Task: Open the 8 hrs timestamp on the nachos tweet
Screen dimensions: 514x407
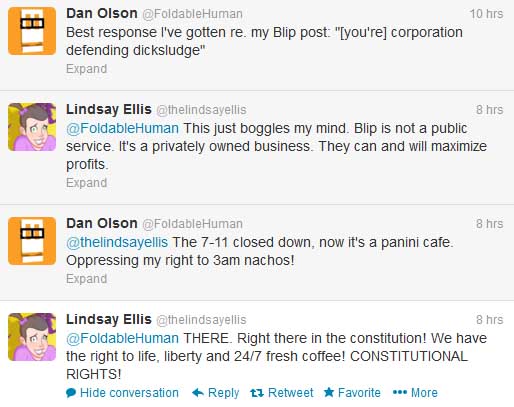Action: click(x=489, y=224)
